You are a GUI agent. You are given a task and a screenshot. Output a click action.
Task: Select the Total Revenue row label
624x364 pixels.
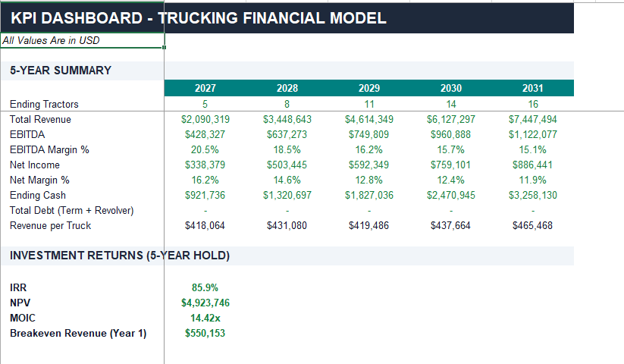click(x=40, y=119)
